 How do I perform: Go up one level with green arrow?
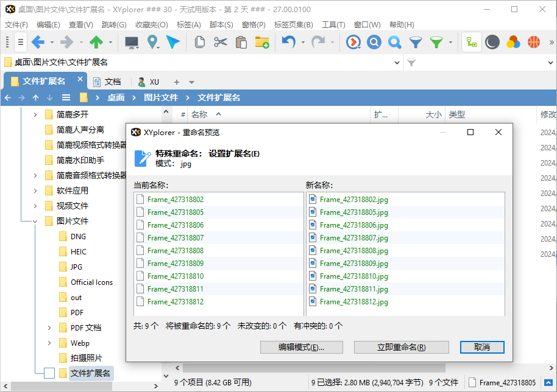click(x=96, y=42)
